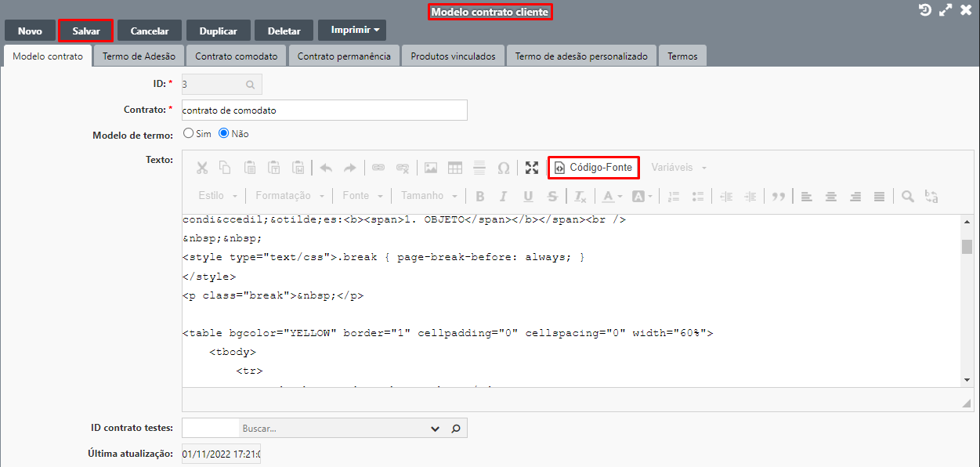980x467 pixels.
Task: Redo the last editor action
Action: click(350, 168)
